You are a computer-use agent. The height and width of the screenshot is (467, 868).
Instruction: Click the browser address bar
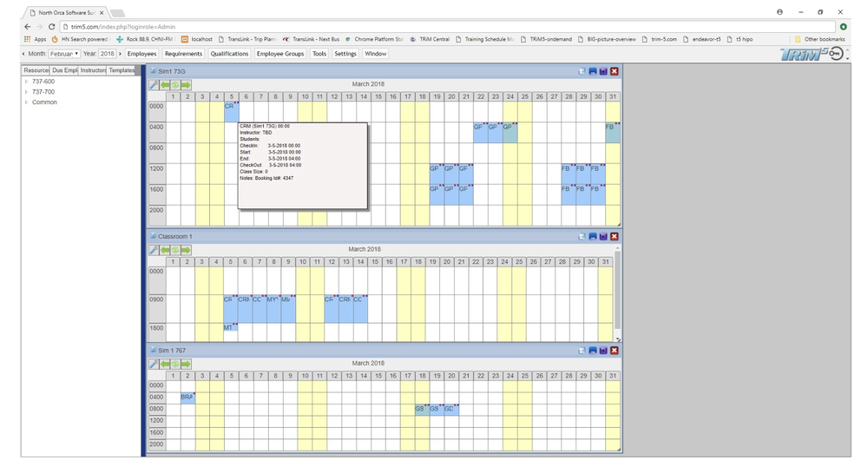[x=447, y=27]
